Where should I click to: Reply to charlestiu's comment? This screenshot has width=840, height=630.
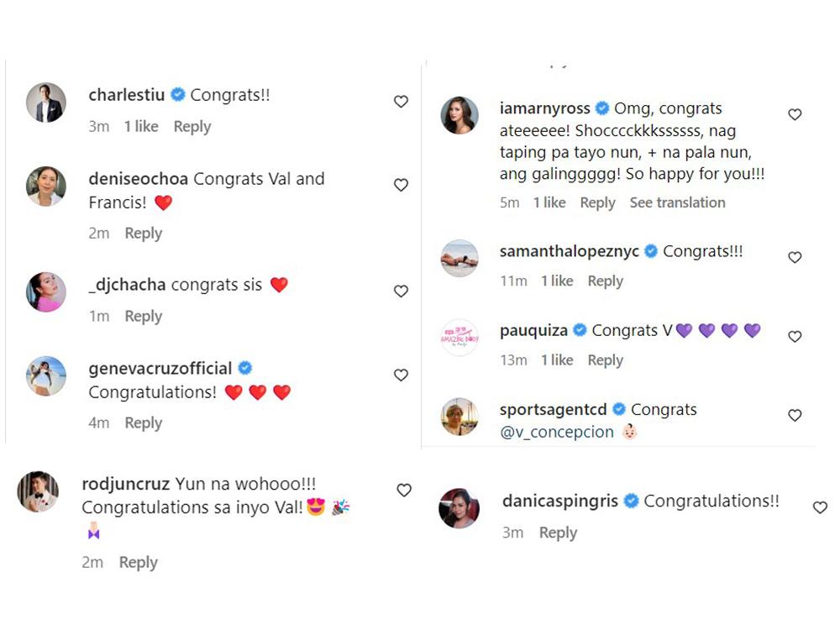[192, 127]
